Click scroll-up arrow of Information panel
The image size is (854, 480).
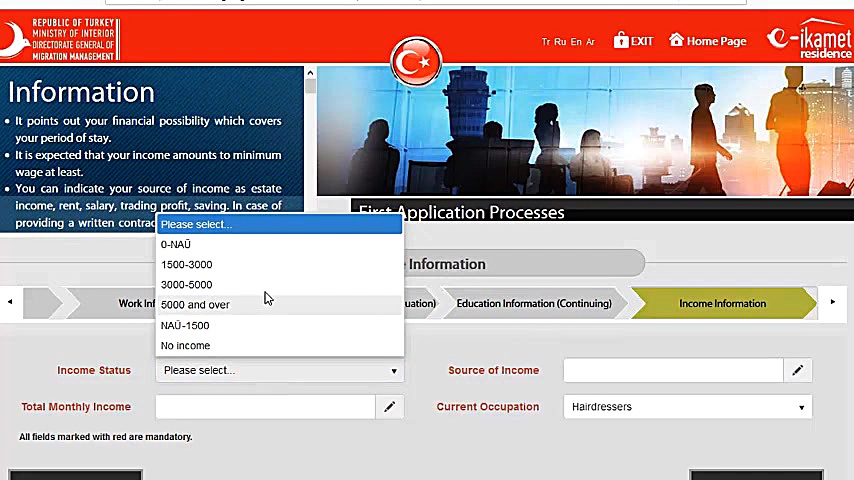(x=310, y=72)
